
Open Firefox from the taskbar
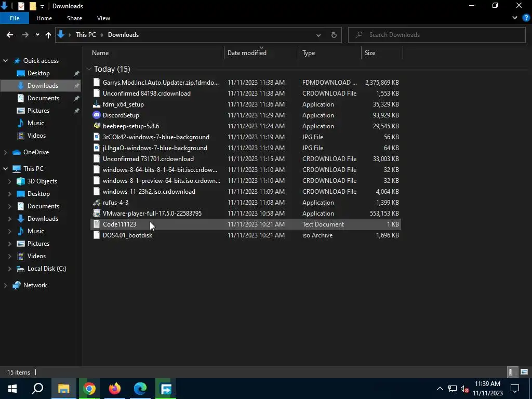point(115,389)
